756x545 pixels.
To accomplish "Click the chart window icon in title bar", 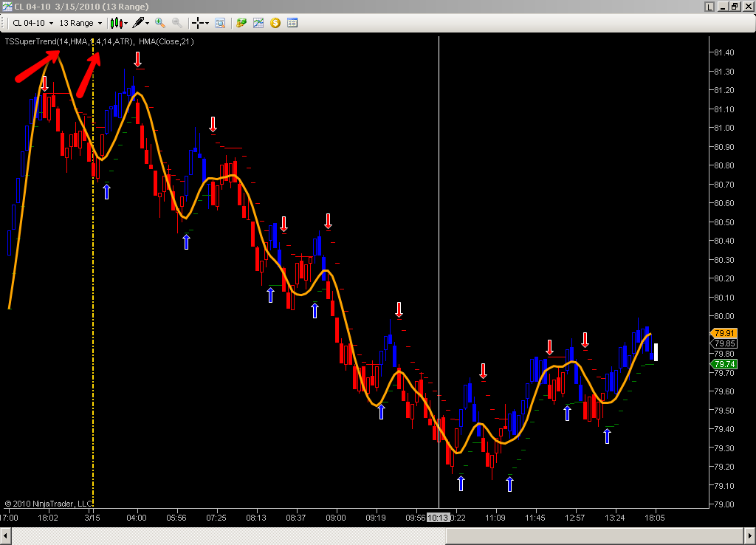I will click(7, 7).
